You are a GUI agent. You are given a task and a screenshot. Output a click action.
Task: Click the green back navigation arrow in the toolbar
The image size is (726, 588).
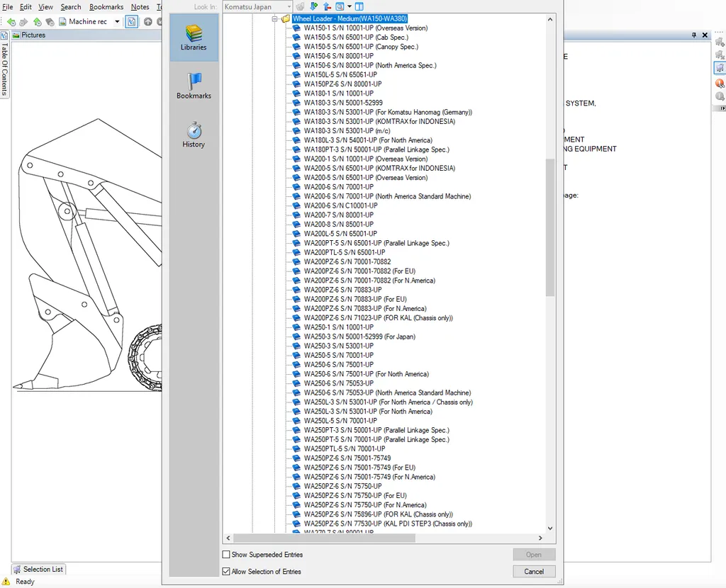(x=11, y=22)
